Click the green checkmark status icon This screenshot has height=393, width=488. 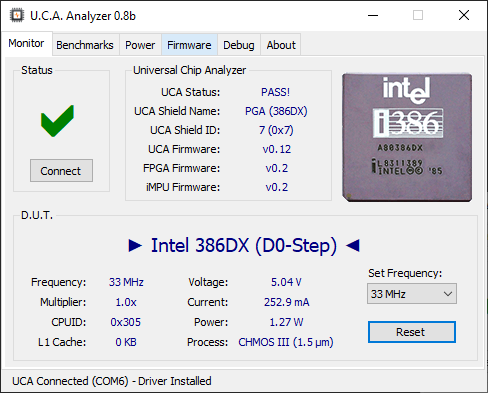[57, 121]
